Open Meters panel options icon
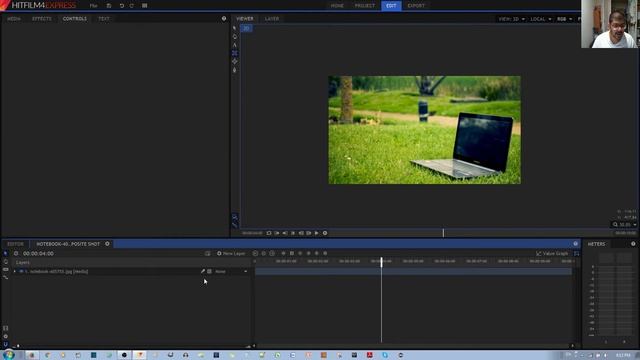This screenshot has width=640, height=360. tap(633, 244)
